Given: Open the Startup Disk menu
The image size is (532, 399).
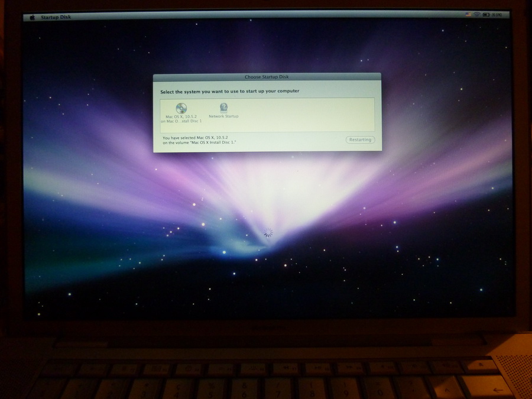Looking at the screenshot, I should [x=56, y=17].
